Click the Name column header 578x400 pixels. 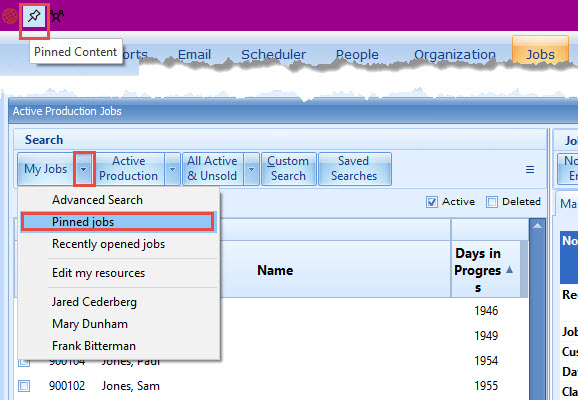tap(275, 270)
